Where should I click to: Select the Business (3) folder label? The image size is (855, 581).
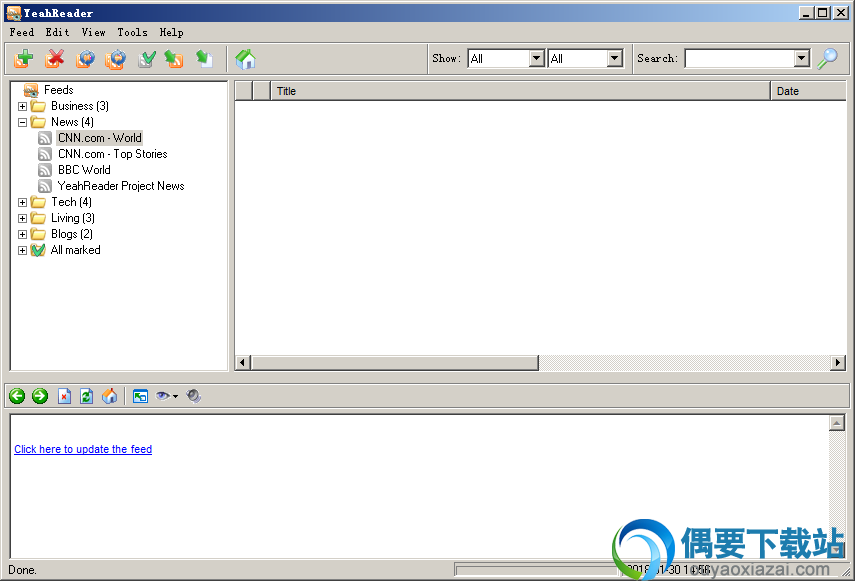(80, 106)
